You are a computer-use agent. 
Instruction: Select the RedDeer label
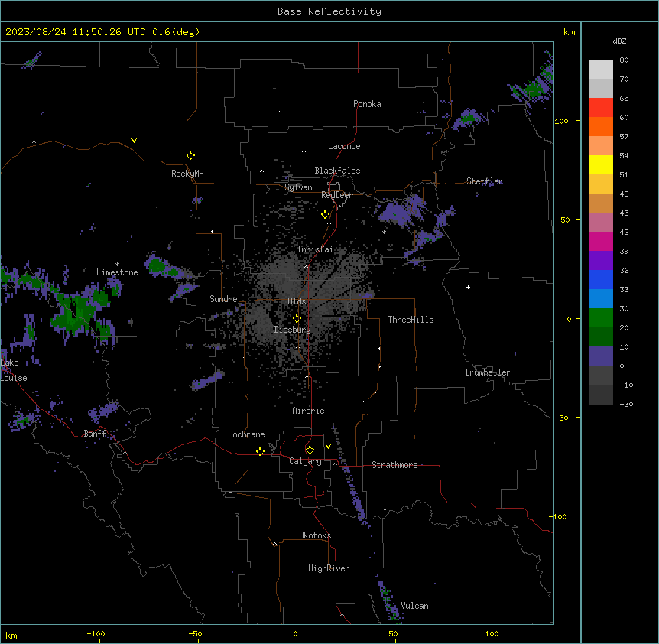tap(336, 195)
